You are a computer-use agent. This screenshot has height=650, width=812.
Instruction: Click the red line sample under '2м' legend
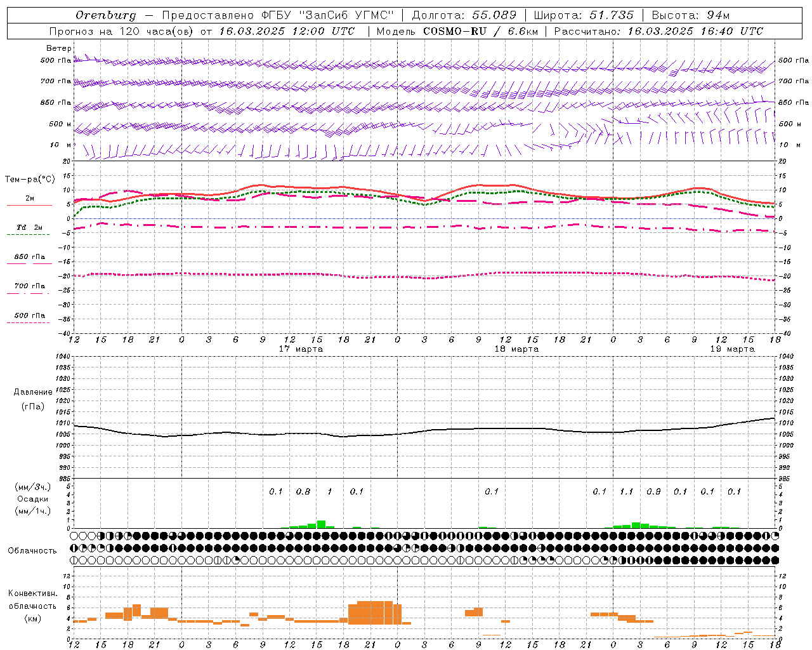pyautogui.click(x=29, y=205)
